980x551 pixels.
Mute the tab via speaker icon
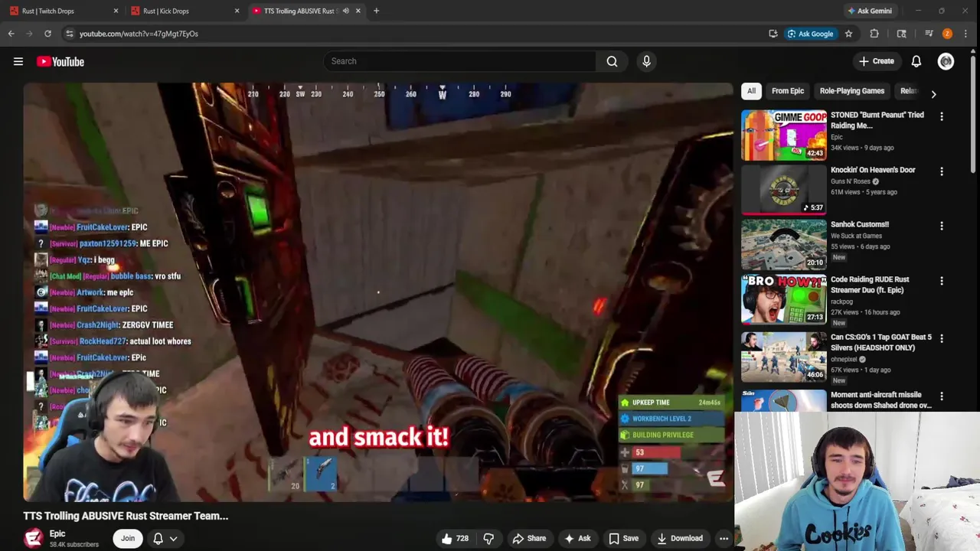click(345, 11)
